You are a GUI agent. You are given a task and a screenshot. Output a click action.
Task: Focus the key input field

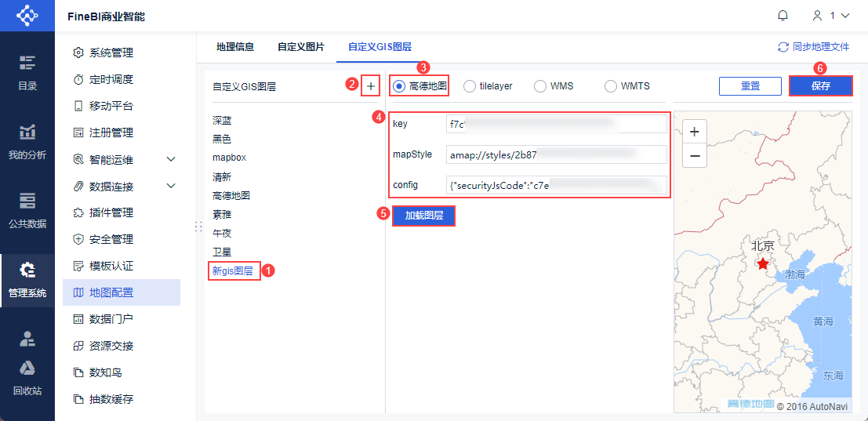coord(557,124)
